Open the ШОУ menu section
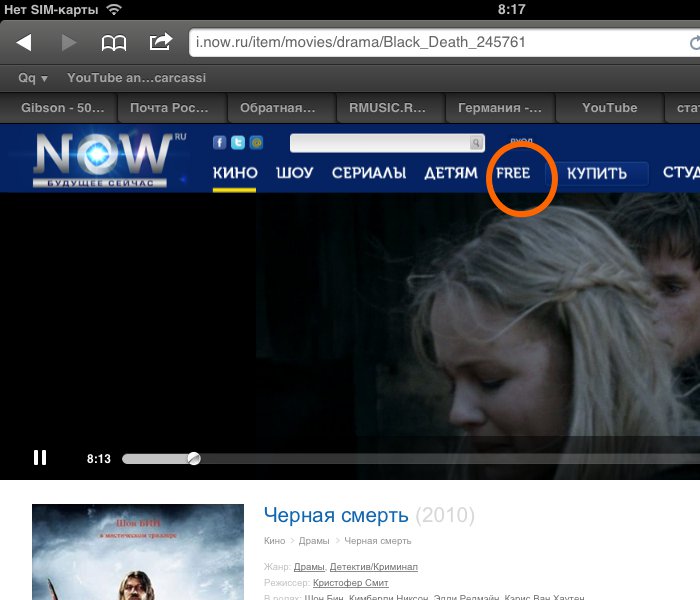Viewport: 700px width, 600px height. (x=295, y=173)
